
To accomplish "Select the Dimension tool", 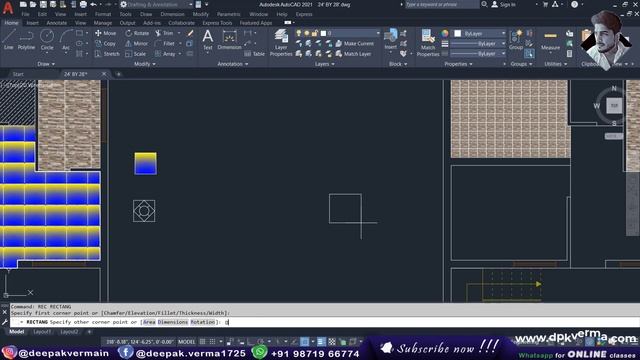I will tap(229, 40).
